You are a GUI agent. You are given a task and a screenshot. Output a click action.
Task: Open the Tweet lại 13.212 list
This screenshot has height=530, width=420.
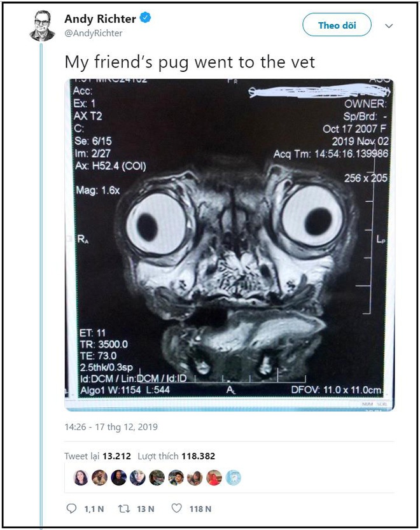97,456
